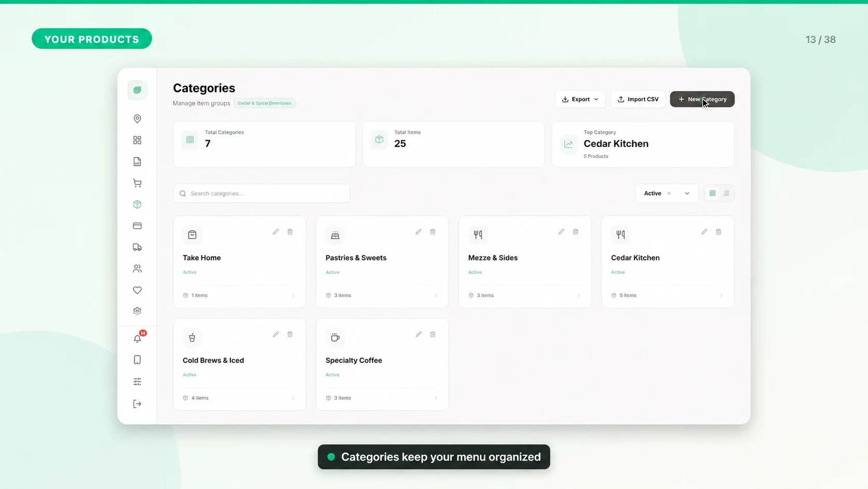Image resolution: width=868 pixels, height=489 pixels.
Task: Select the products cube sidebar icon
Action: click(137, 204)
